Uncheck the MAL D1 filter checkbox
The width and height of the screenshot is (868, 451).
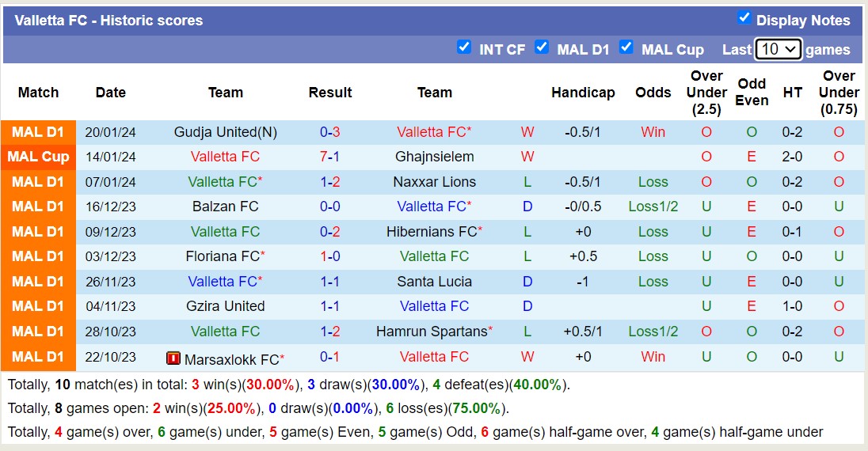tap(542, 47)
